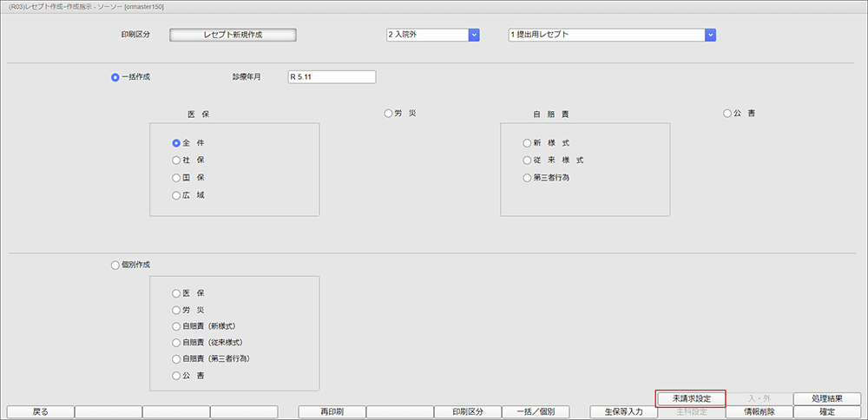Click the 戻る button
Viewport: 868px width, 420px height.
pos(41,412)
